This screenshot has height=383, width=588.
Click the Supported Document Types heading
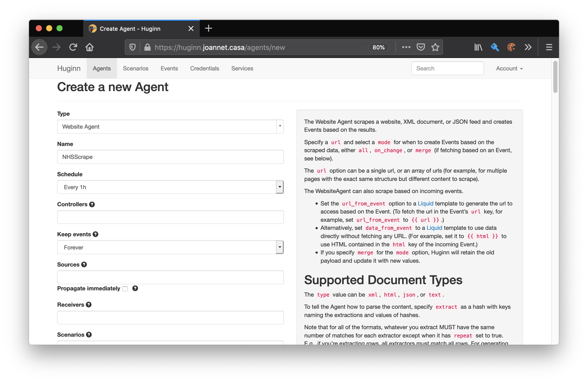point(383,280)
